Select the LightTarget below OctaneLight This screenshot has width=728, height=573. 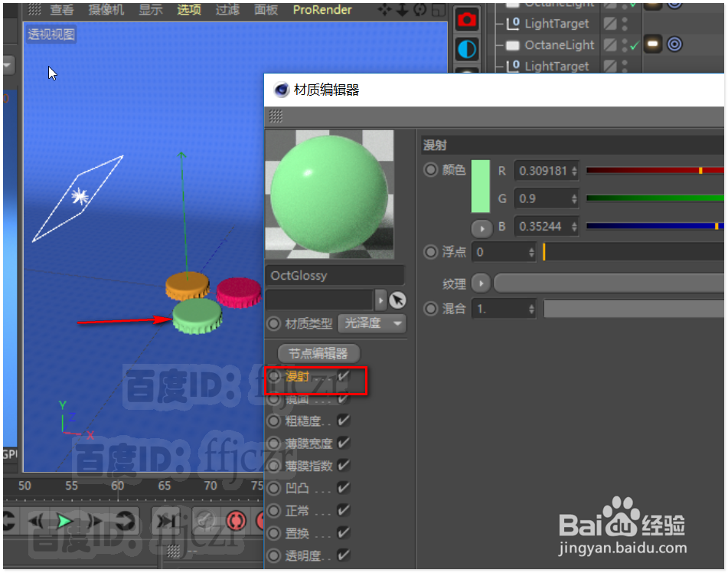pyautogui.click(x=557, y=66)
